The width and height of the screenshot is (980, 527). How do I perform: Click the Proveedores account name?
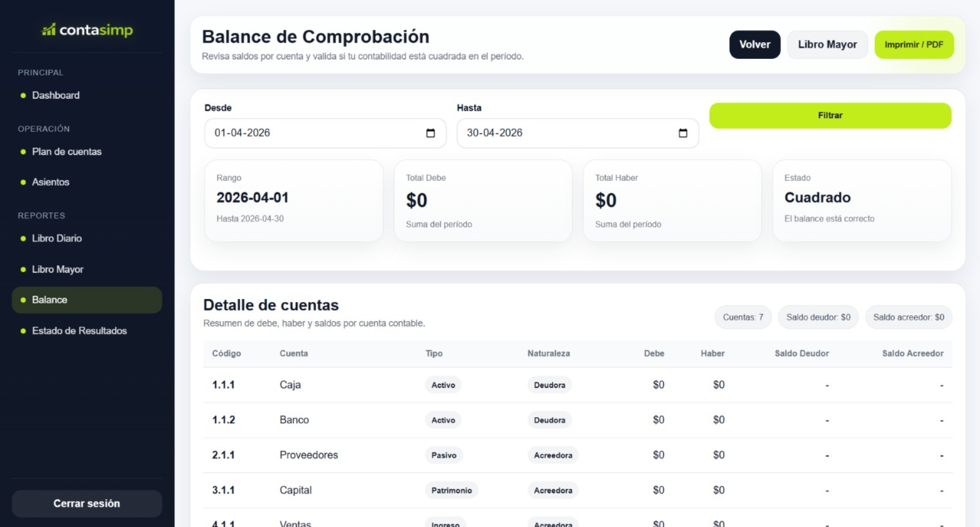coord(309,455)
